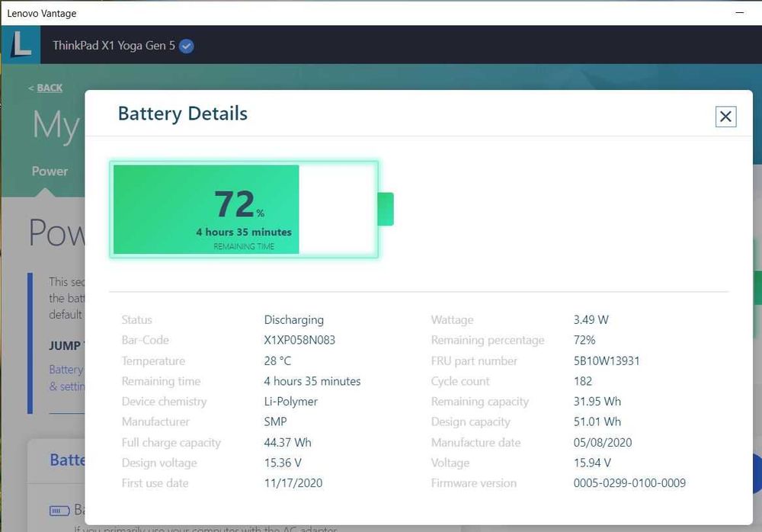The image size is (762, 532).
Task: Click the wattage value 3.49 W
Action: pos(591,320)
